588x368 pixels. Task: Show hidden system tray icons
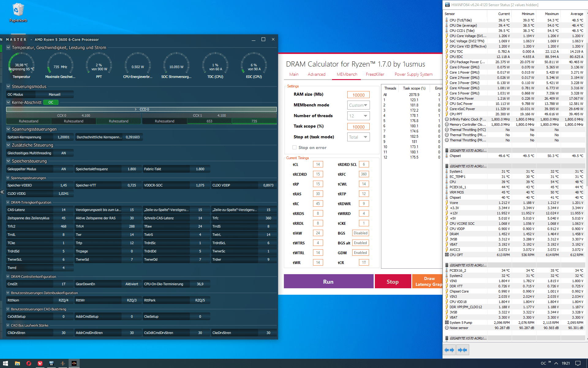pyautogui.click(x=556, y=363)
